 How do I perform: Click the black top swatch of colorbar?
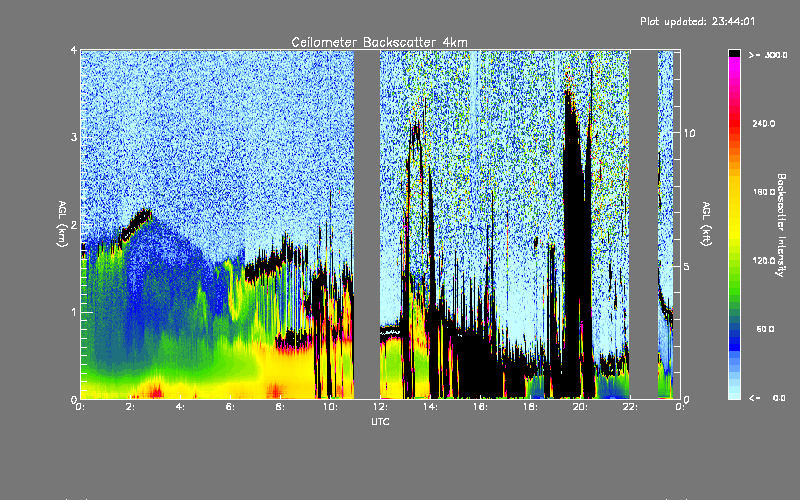[734, 53]
